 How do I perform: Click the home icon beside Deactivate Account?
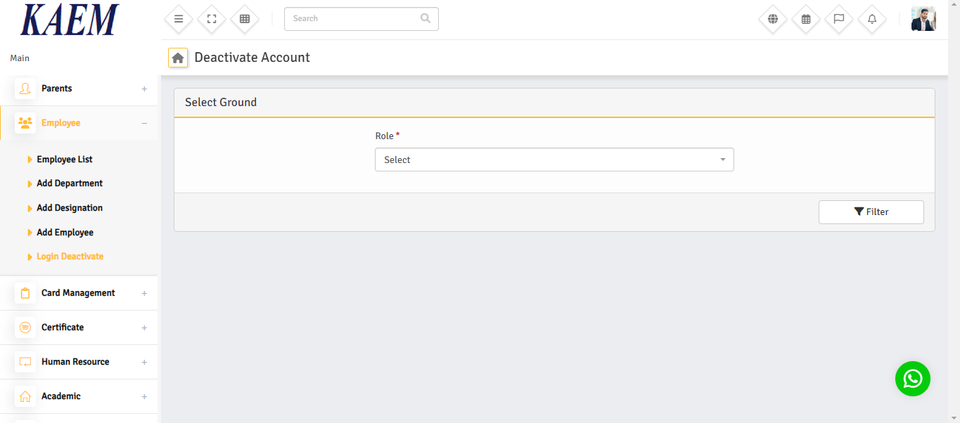click(178, 58)
